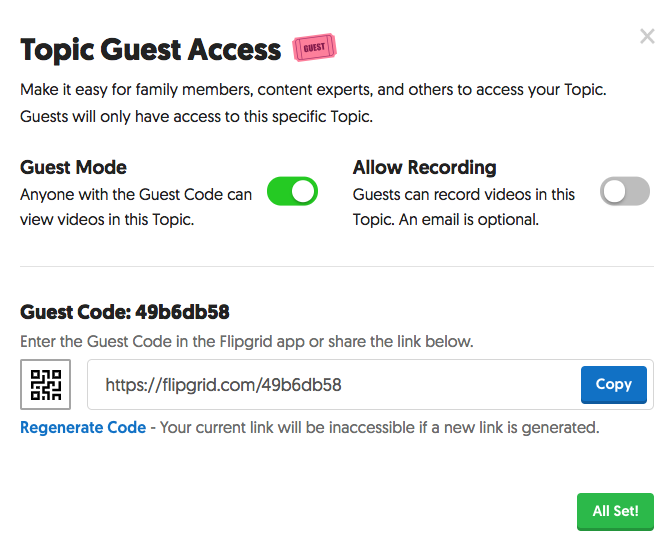Click the 'current link will be inaccessible' warning
672x557 pixels.
(x=379, y=427)
